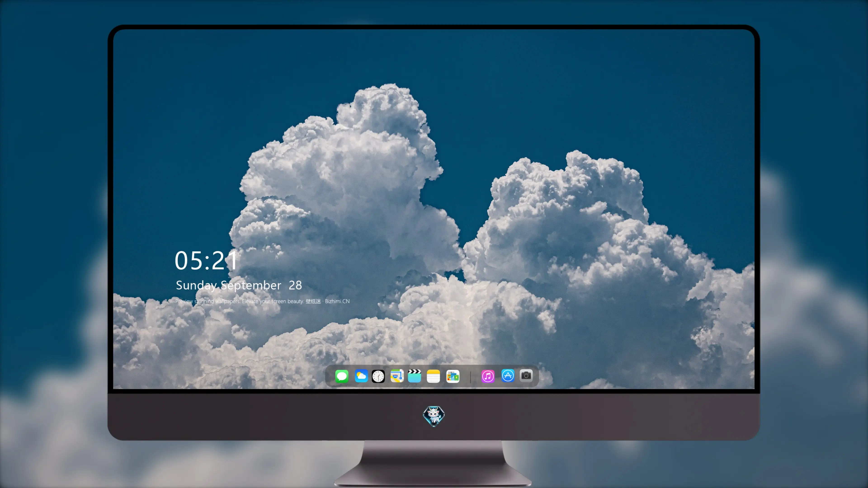
Task: Click the 05:21 clock display
Action: click(x=206, y=260)
